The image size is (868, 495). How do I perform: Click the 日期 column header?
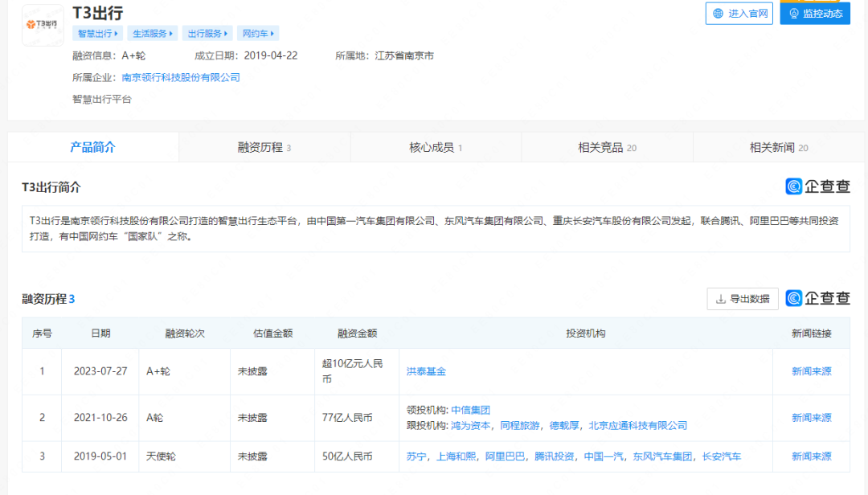[100, 333]
